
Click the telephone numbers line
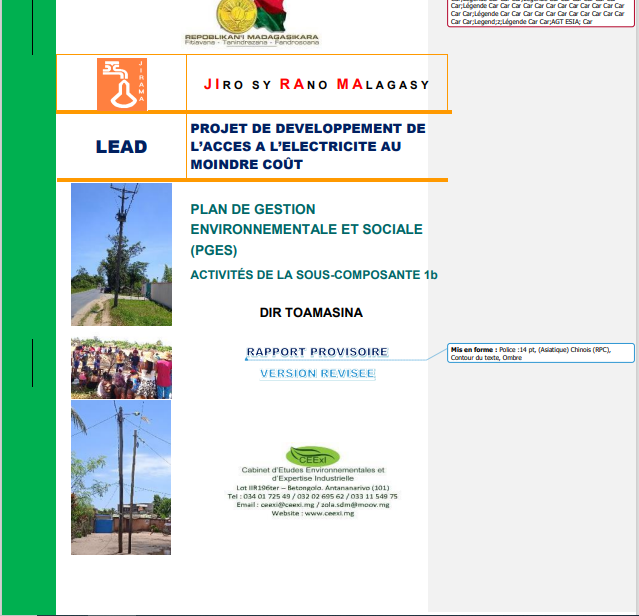(x=313, y=496)
